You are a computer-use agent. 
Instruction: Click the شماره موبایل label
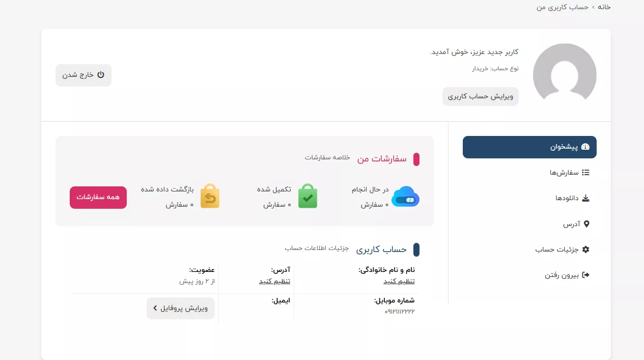394,300
